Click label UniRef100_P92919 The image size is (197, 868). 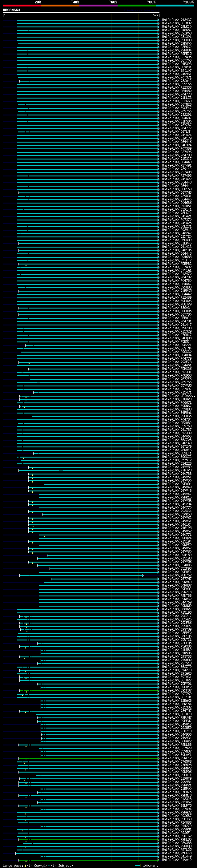pos(177,230)
